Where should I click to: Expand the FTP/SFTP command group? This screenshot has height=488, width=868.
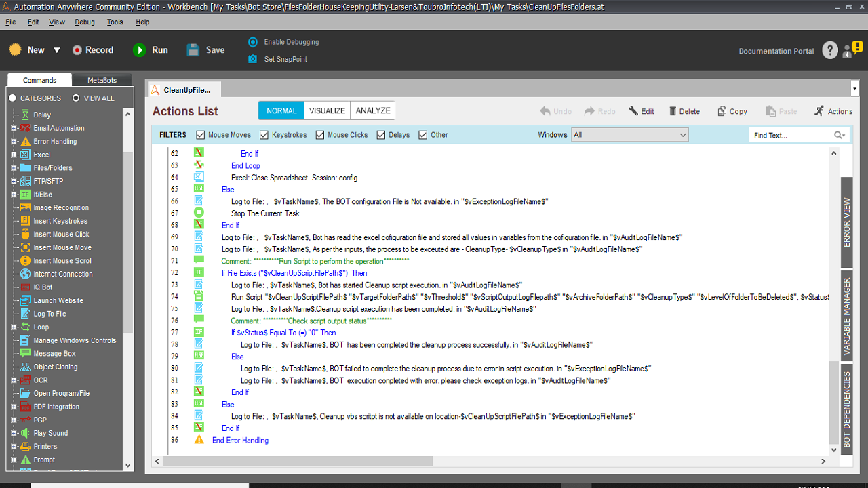tap(14, 181)
